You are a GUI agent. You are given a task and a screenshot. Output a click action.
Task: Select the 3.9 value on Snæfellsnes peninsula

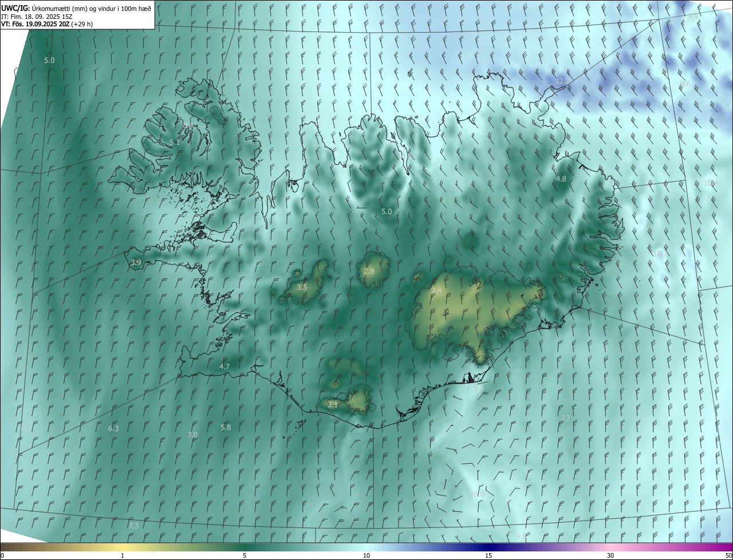[136, 262]
